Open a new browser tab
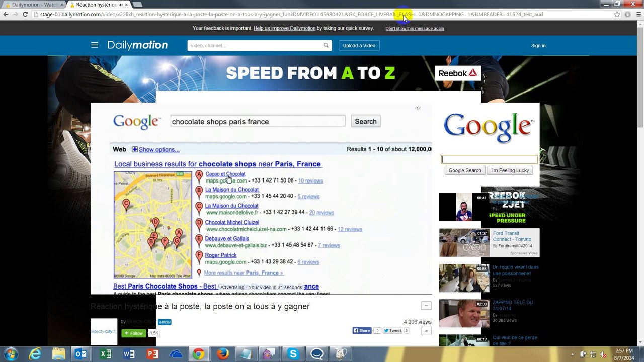The image size is (644, 362). pyautogui.click(x=137, y=5)
